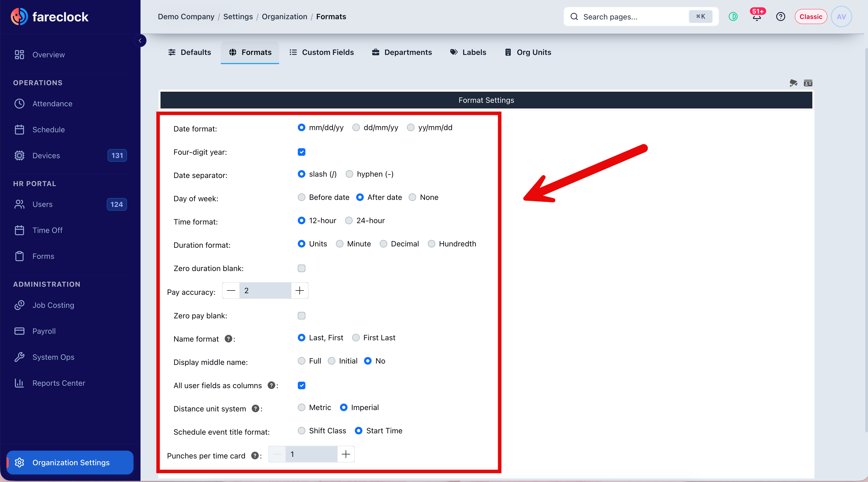
Task: Open the Name format help tooltip icon
Action: pos(228,339)
